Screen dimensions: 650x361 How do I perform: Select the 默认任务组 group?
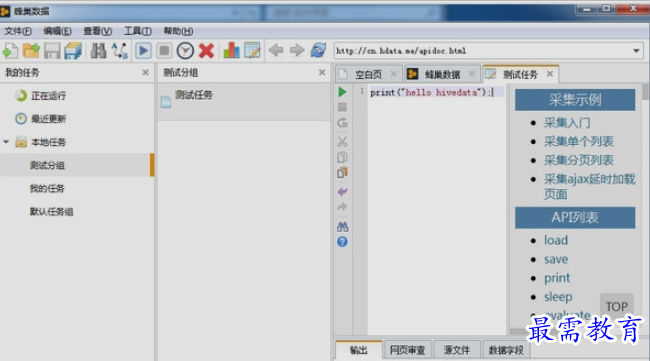[x=51, y=212]
